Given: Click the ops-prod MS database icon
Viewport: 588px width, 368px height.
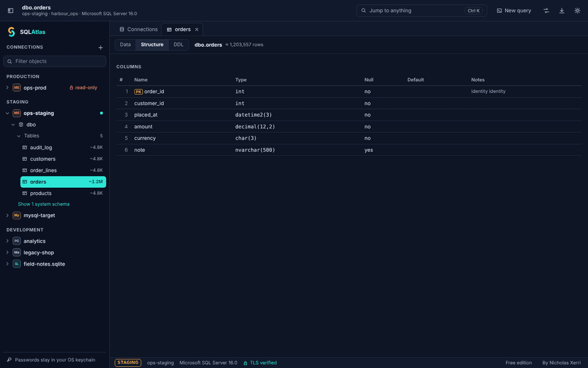Looking at the screenshot, I should [x=16, y=88].
